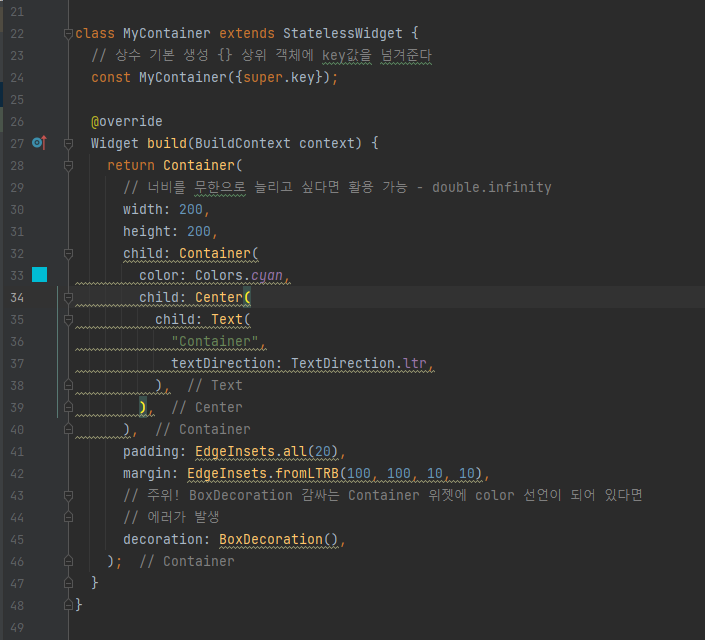Collapse the build method fold on line 27

point(68,144)
